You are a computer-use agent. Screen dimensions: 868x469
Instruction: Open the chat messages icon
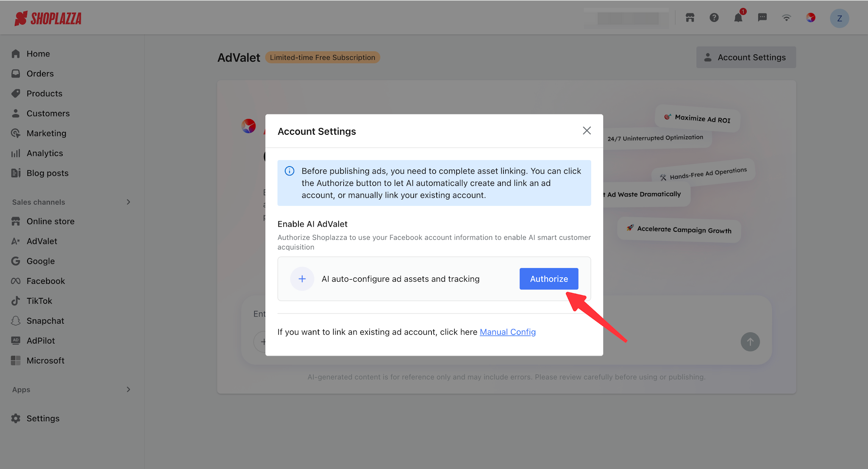point(762,18)
